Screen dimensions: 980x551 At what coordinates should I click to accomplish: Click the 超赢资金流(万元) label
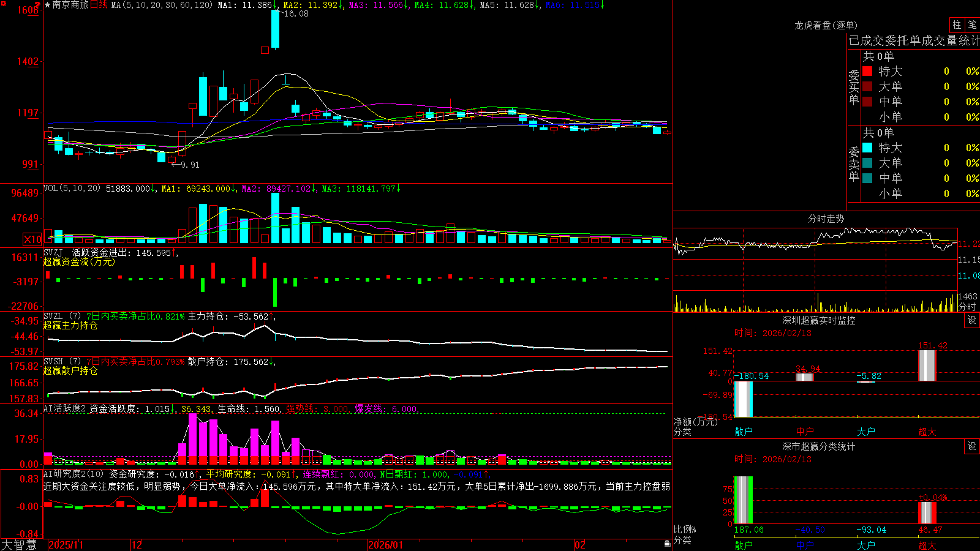[79, 261]
